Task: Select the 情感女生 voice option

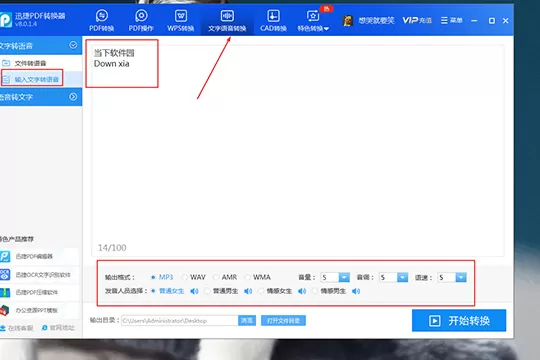Action: pos(275,291)
